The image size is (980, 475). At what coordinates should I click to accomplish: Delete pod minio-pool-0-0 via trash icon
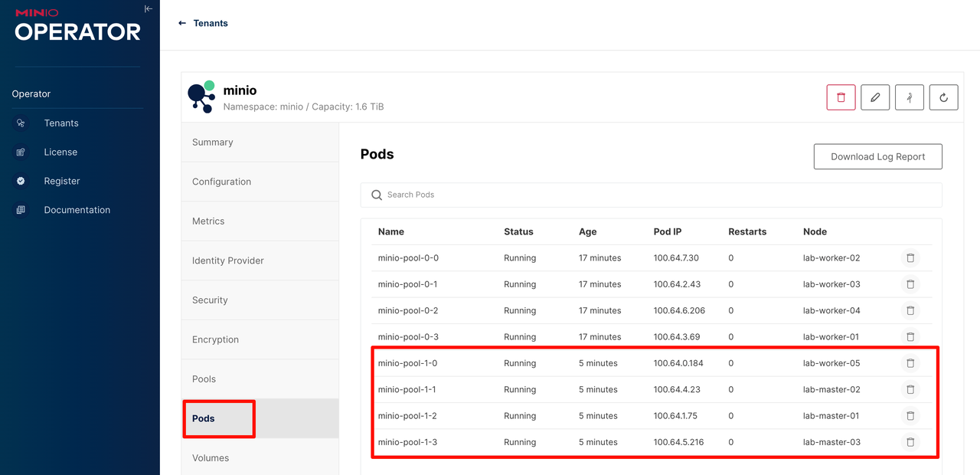pos(910,258)
